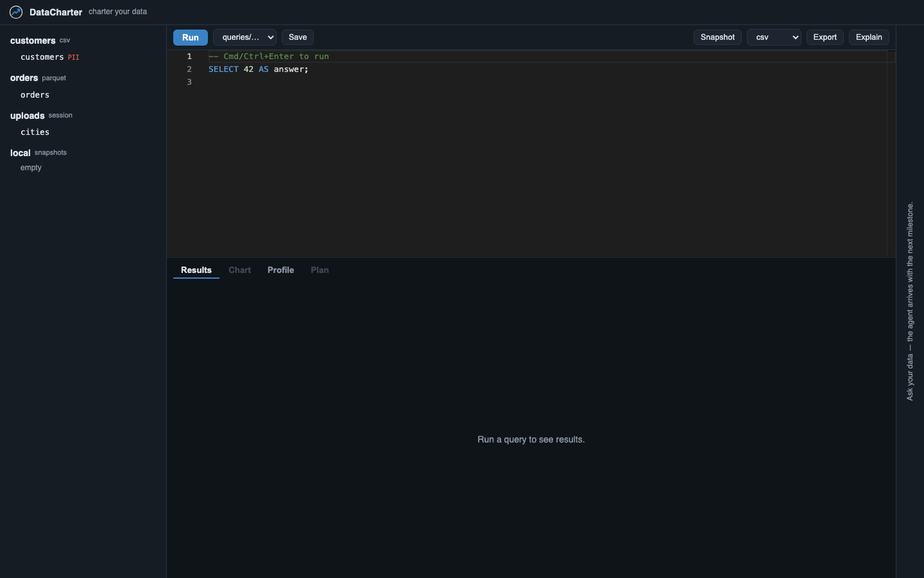Open the csv export format dropdown
924x578 pixels.
774,37
